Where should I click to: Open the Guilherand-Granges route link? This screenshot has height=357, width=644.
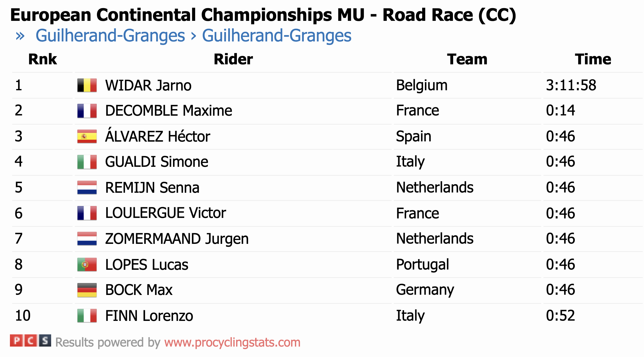point(193,35)
